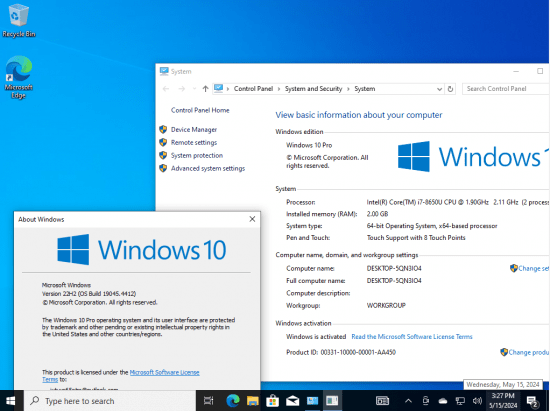Click the System window title bar icon
Viewport: 550px width, 411px height.
pos(164,71)
